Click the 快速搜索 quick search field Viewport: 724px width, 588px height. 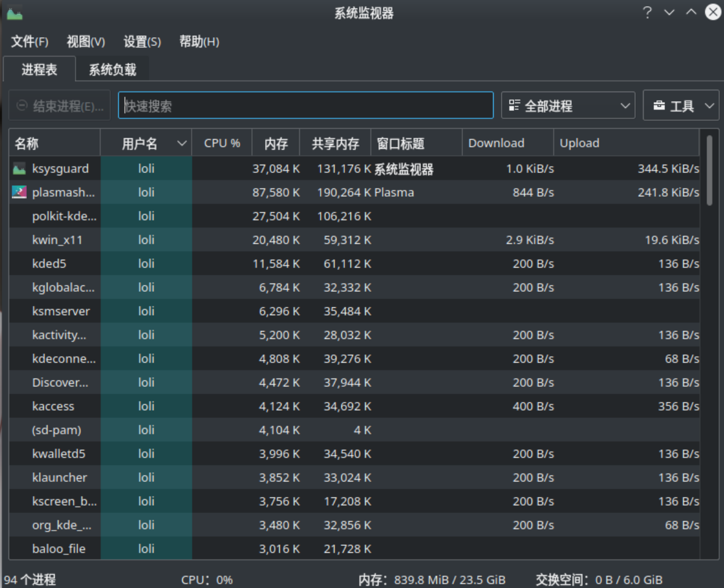[x=305, y=106]
